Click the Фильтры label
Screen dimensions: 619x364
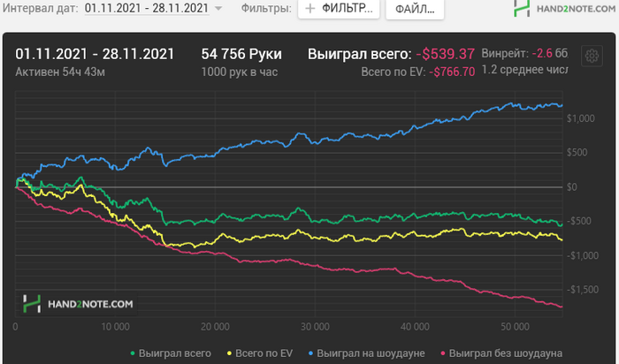coord(266,8)
